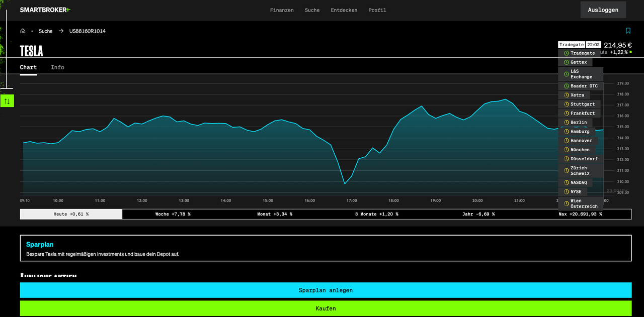Go to the home page via house icon
This screenshot has height=317, width=644.
[23, 31]
